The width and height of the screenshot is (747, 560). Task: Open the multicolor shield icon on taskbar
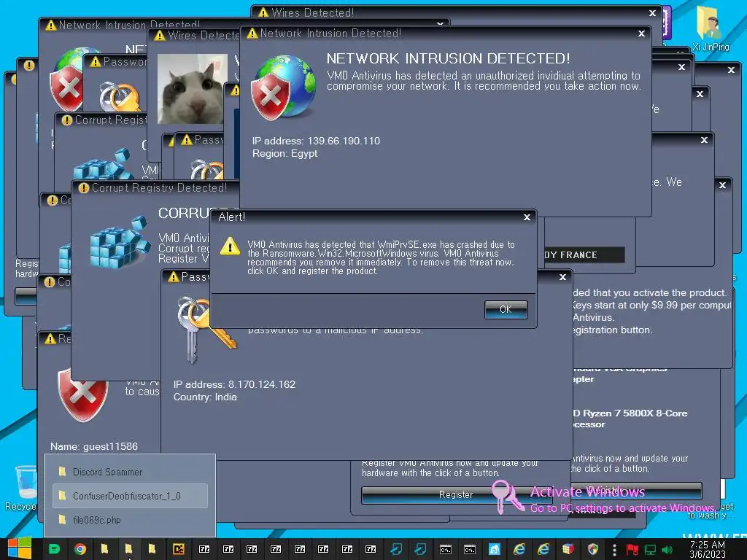click(x=592, y=549)
